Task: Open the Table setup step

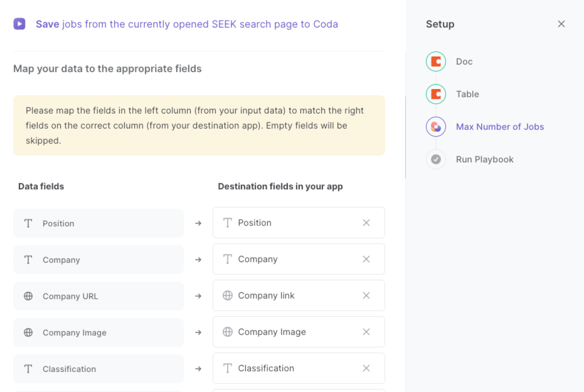Action: pos(468,94)
